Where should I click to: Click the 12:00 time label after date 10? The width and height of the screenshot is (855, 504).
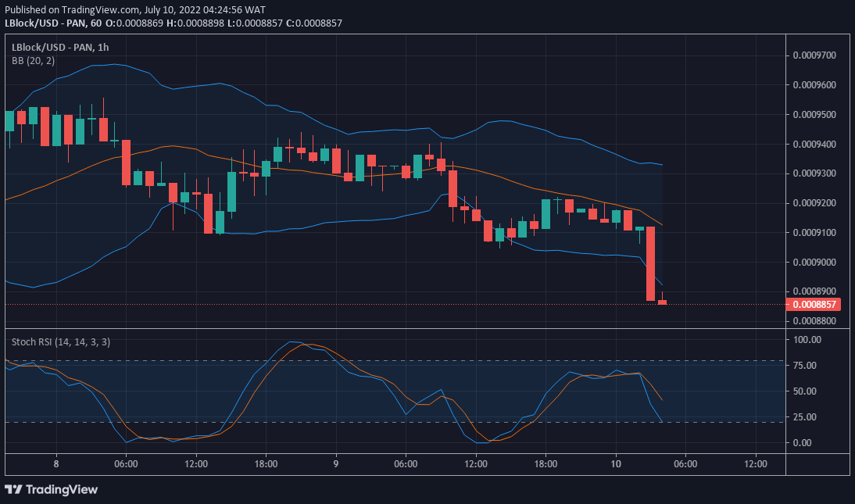pos(755,463)
